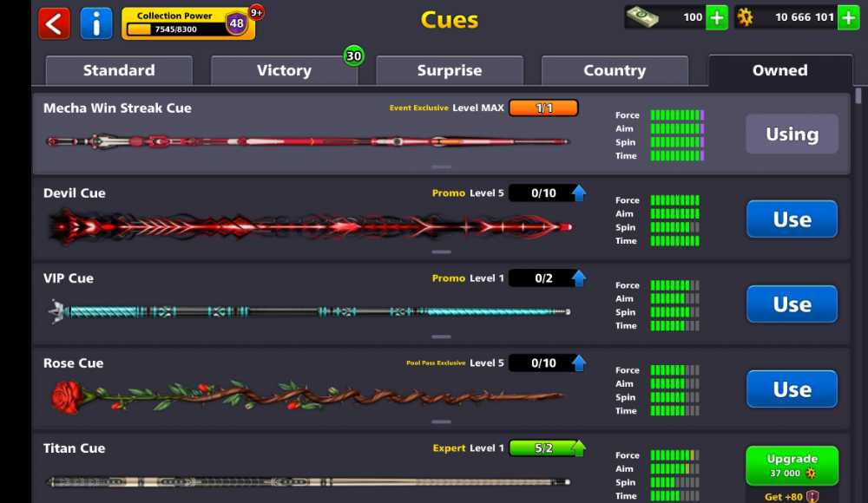Tap VIP Cue blue upgrade arrow

tap(579, 278)
